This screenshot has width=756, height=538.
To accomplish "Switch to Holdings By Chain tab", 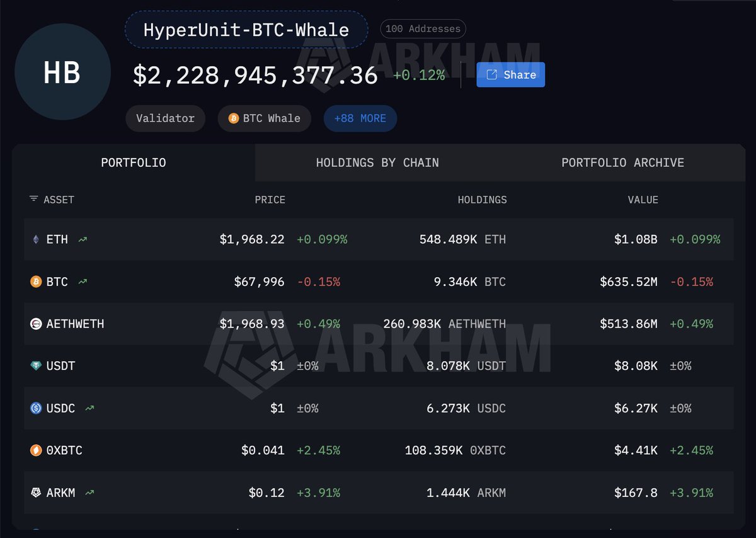I will (x=377, y=163).
